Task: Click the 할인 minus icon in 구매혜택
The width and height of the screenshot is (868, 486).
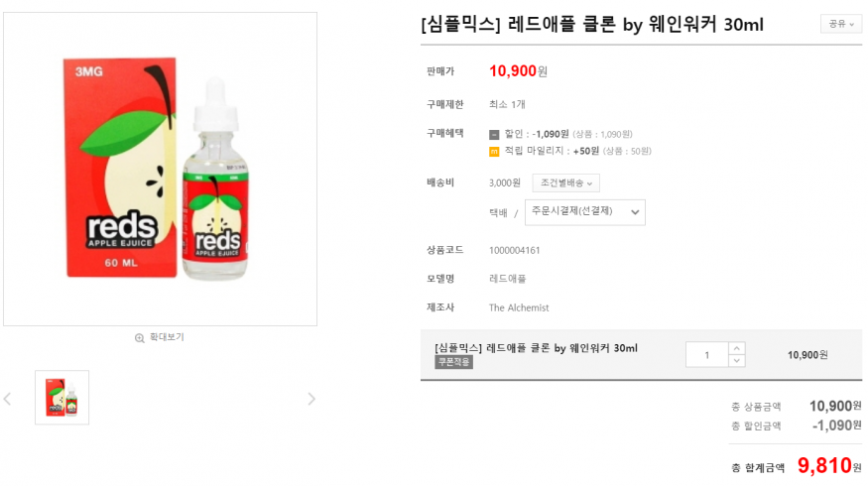Action: pos(494,135)
